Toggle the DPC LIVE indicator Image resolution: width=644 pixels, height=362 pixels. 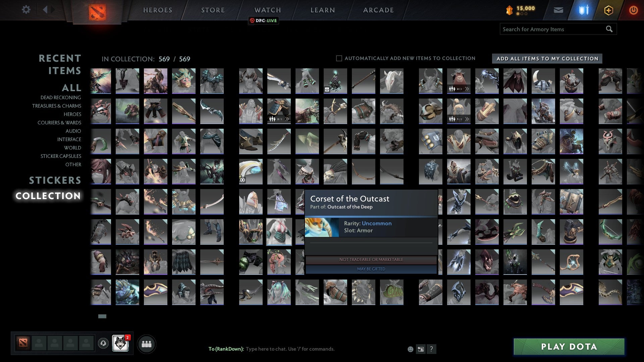263,20
